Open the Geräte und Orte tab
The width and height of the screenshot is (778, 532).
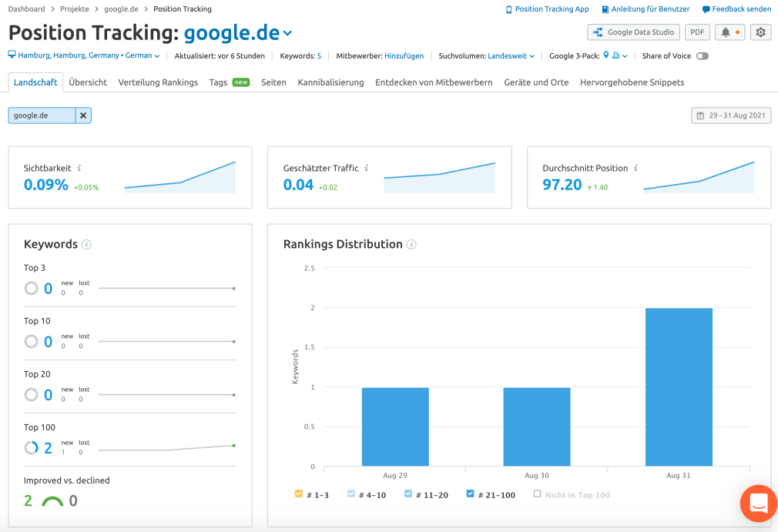click(536, 82)
